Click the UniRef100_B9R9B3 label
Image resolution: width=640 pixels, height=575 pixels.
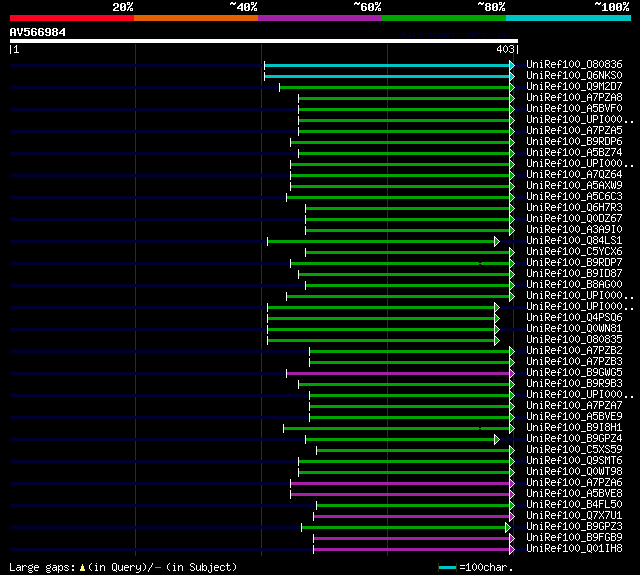point(574,384)
